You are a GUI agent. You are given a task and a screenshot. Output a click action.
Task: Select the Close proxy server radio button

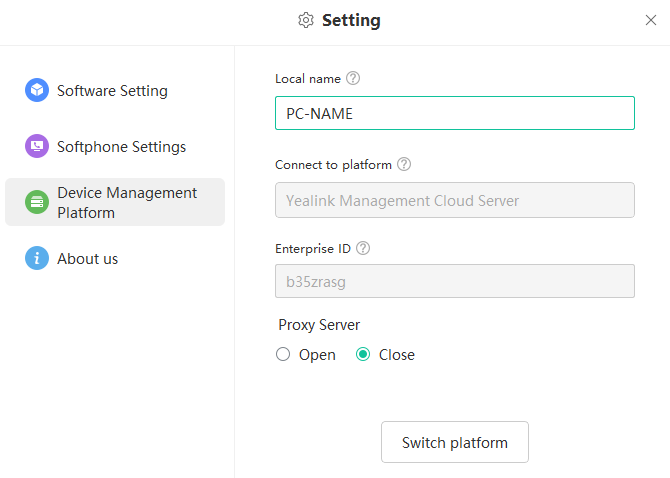click(x=363, y=354)
